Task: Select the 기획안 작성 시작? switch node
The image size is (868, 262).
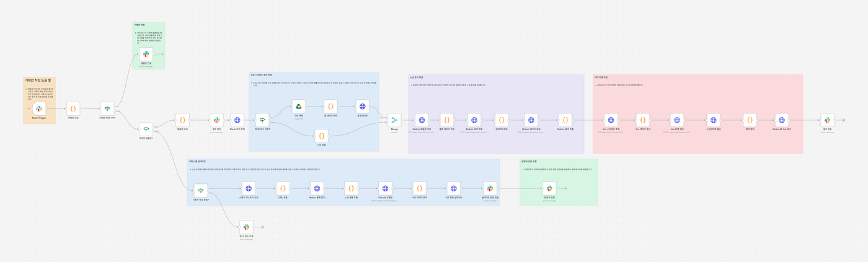Action: [x=107, y=108]
